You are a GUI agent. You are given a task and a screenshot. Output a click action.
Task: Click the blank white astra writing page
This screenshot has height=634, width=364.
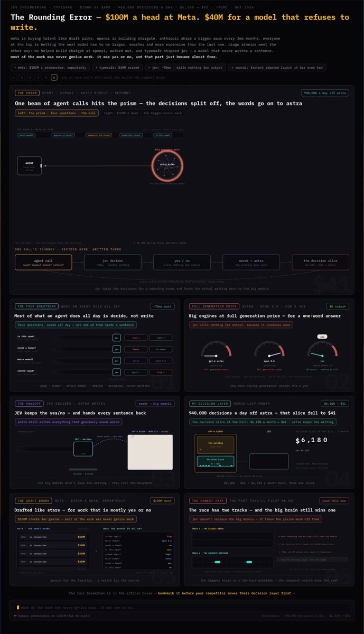pos(150,452)
